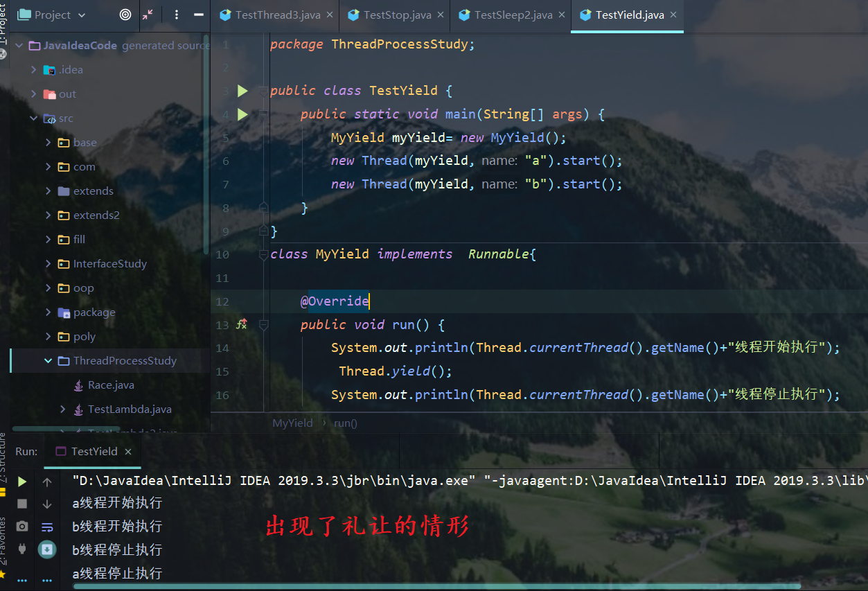
Task: Expand the TestLambda.java node chevron
Action: [63, 409]
